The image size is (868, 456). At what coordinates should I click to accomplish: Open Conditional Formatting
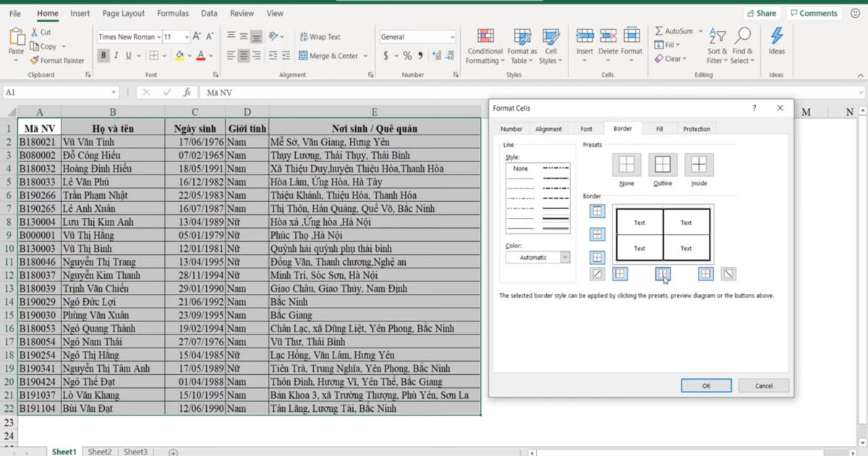pyautogui.click(x=485, y=47)
